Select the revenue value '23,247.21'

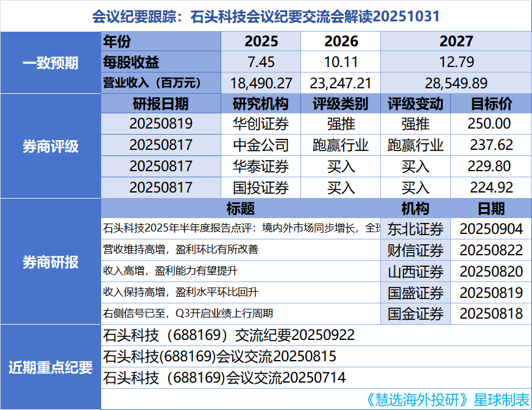(x=341, y=83)
